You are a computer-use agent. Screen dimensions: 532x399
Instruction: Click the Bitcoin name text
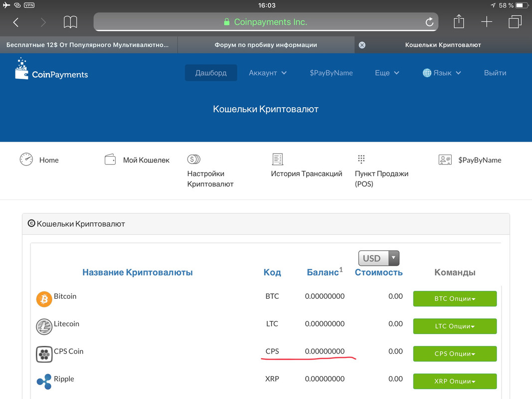(x=65, y=296)
